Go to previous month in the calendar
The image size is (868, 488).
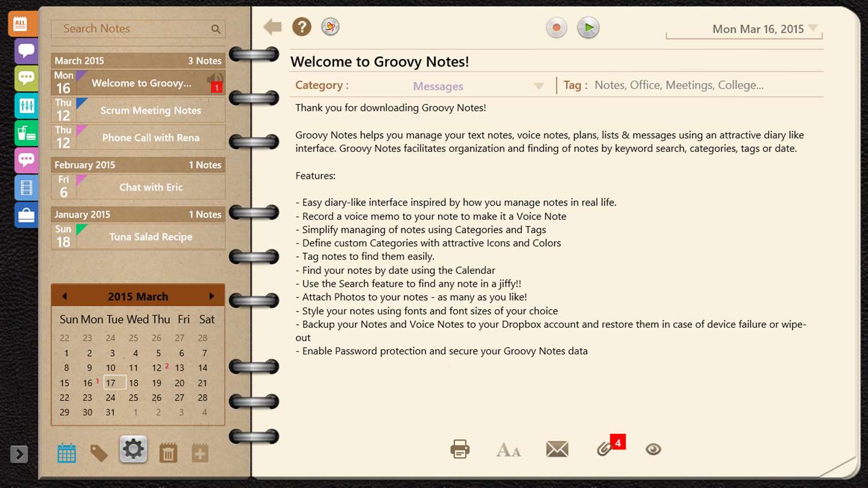coord(64,296)
